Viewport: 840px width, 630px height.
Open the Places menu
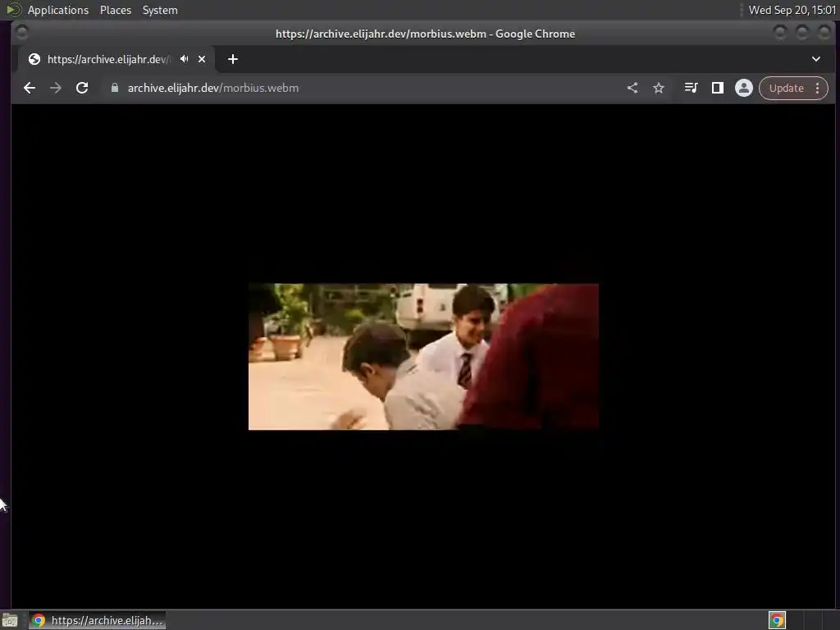pos(116,10)
